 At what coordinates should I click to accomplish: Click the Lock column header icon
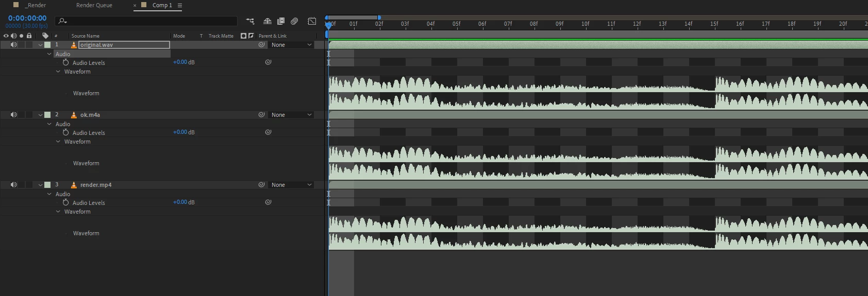pyautogui.click(x=29, y=36)
